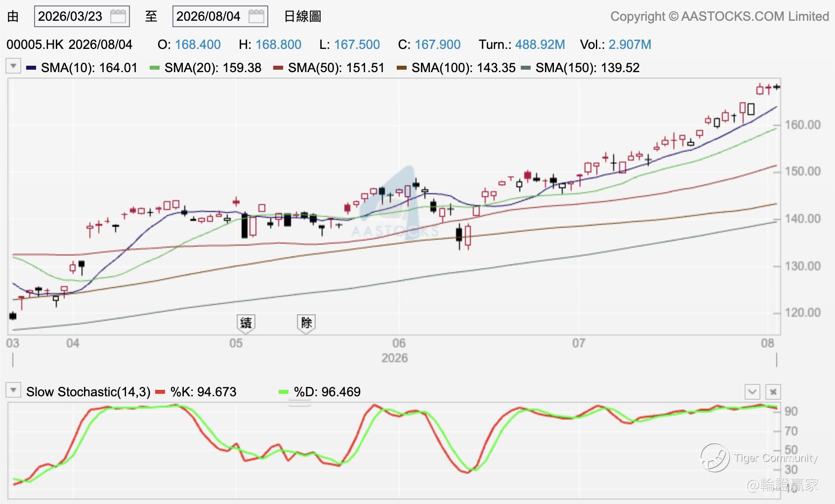Click the 150.00 price axis label

pyautogui.click(x=803, y=171)
